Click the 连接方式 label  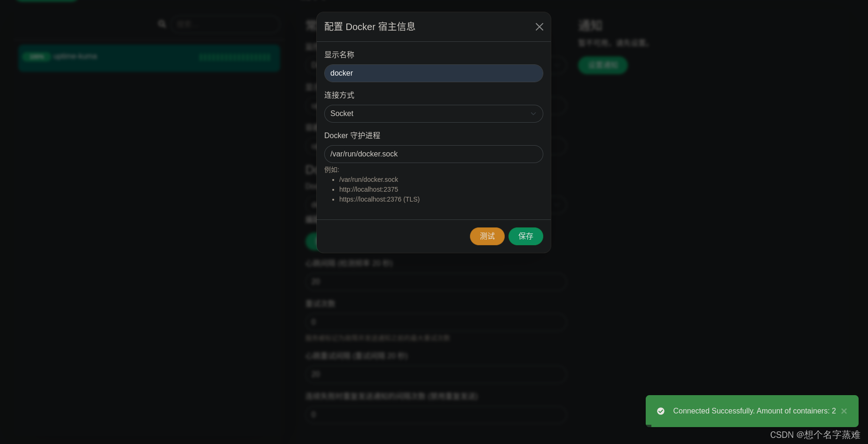(x=339, y=95)
